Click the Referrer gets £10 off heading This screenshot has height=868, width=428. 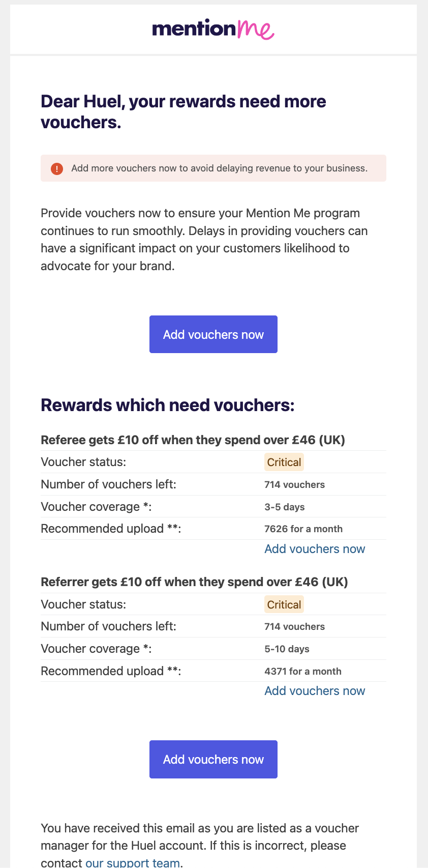click(194, 582)
